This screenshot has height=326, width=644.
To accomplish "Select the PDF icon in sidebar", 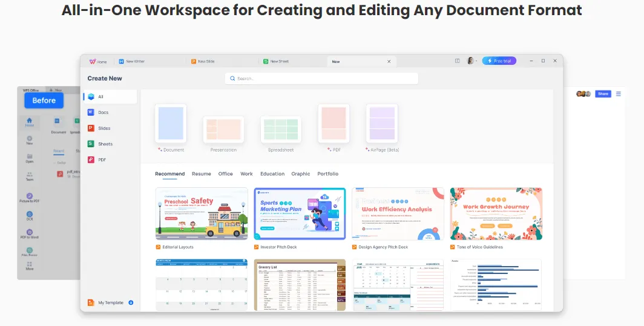I will tap(91, 159).
